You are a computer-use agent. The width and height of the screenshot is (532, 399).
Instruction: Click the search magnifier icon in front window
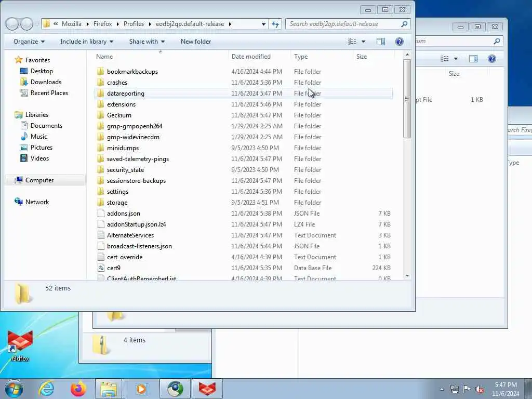coord(404,24)
